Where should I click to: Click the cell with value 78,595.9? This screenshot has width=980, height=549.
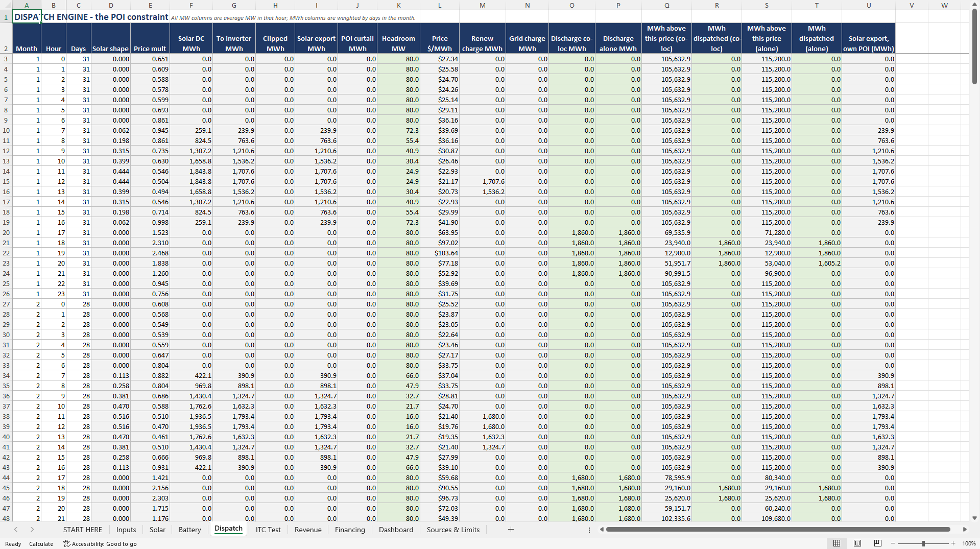coord(666,478)
